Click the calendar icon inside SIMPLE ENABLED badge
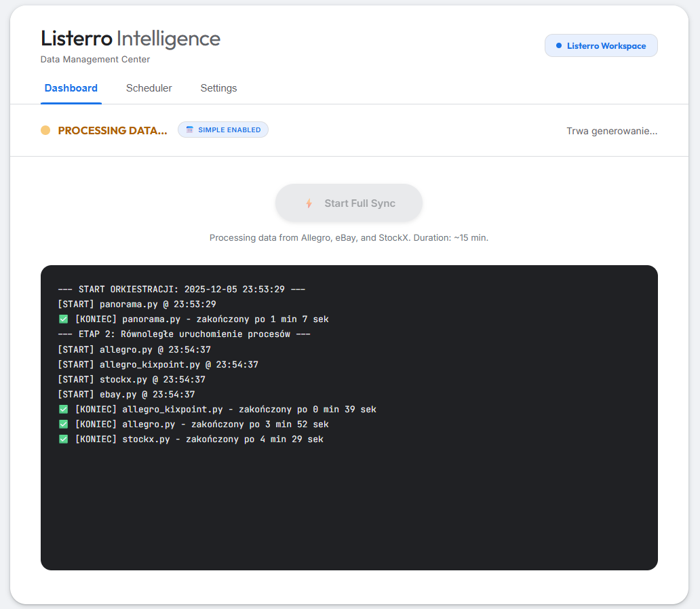 [x=189, y=129]
